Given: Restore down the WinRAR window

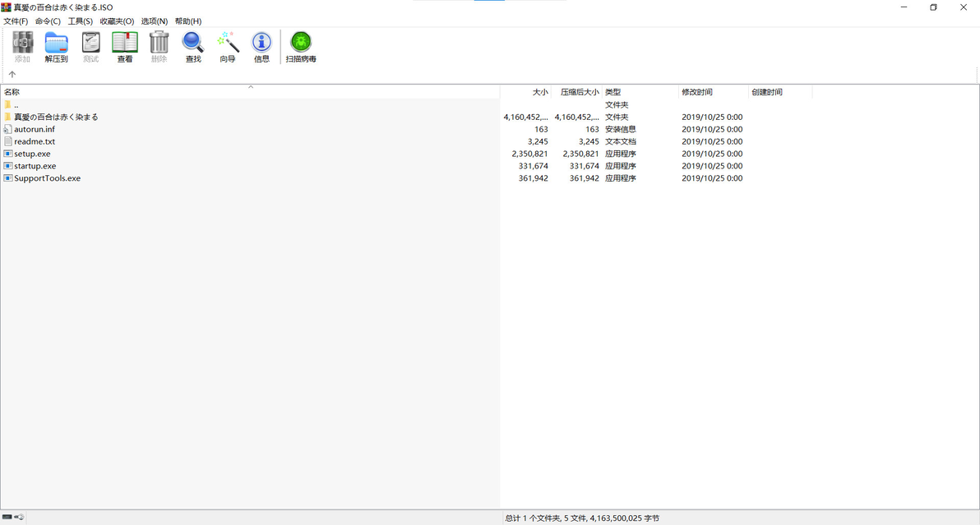Looking at the screenshot, I should pyautogui.click(x=933, y=7).
